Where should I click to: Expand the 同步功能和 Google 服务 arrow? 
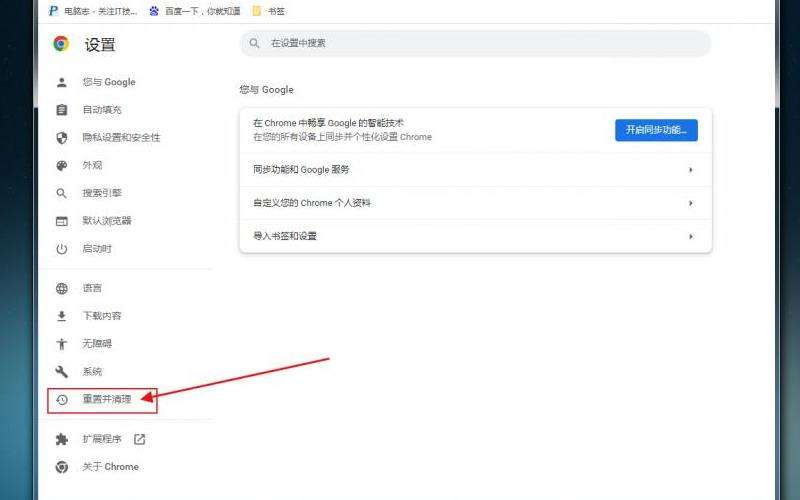690,170
